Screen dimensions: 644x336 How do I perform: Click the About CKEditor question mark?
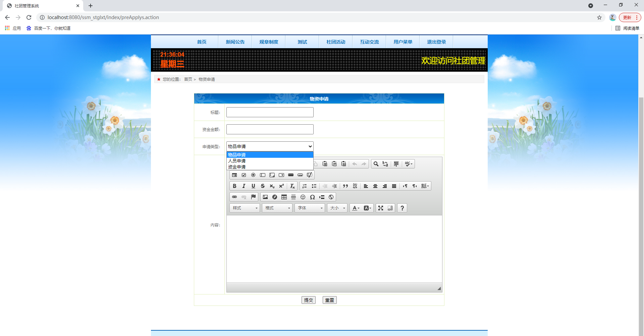pyautogui.click(x=402, y=208)
